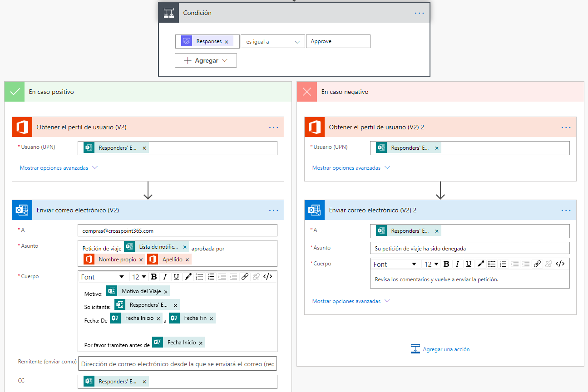Insert bulleted list in the denied email body
588x392 pixels.
492,264
